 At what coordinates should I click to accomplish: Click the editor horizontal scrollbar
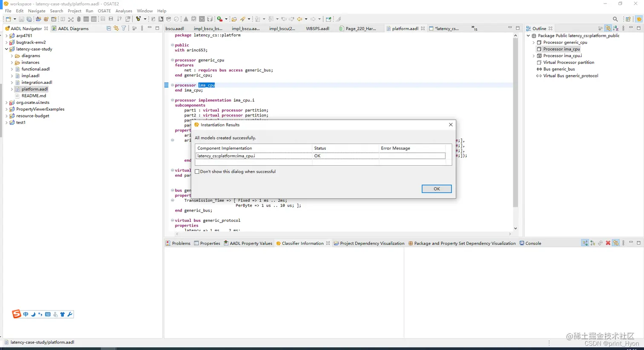point(343,234)
